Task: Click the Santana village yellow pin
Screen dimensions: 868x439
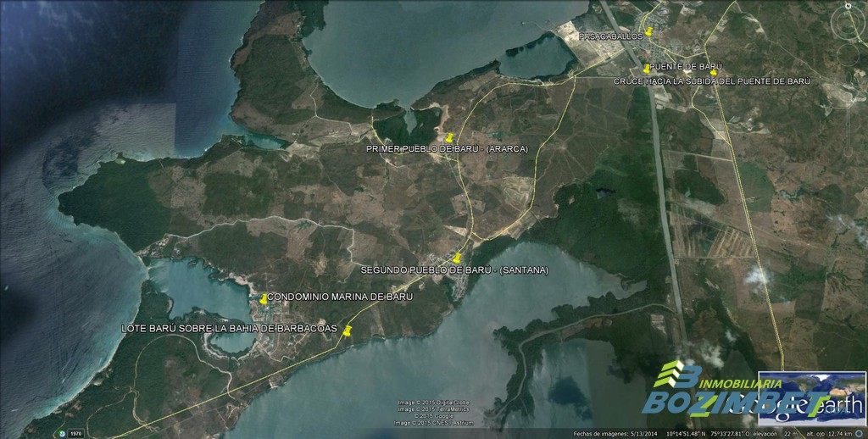Action: point(457,258)
